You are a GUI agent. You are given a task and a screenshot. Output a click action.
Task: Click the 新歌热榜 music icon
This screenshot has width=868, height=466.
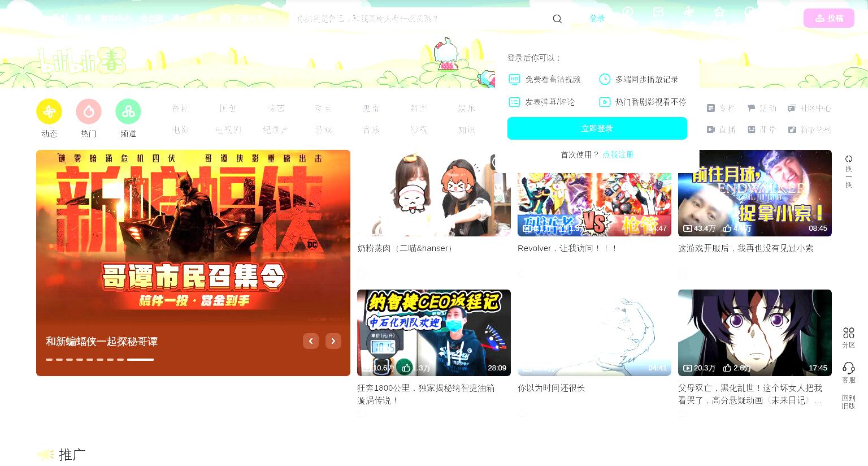click(x=792, y=130)
